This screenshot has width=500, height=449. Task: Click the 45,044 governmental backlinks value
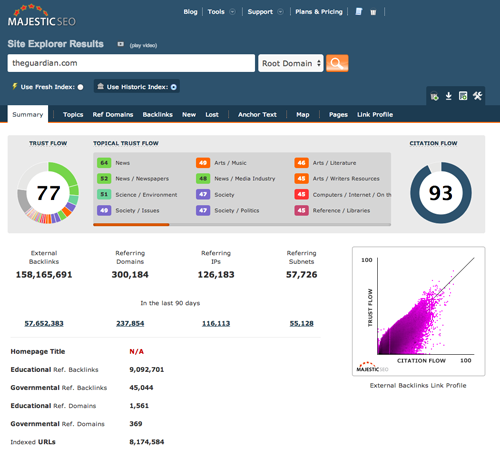coord(141,387)
